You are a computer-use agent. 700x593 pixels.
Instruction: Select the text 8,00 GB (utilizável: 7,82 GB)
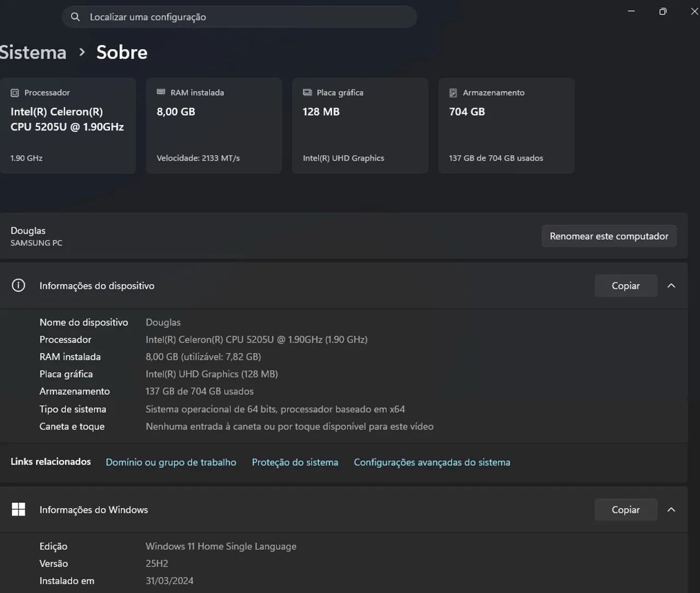point(203,357)
